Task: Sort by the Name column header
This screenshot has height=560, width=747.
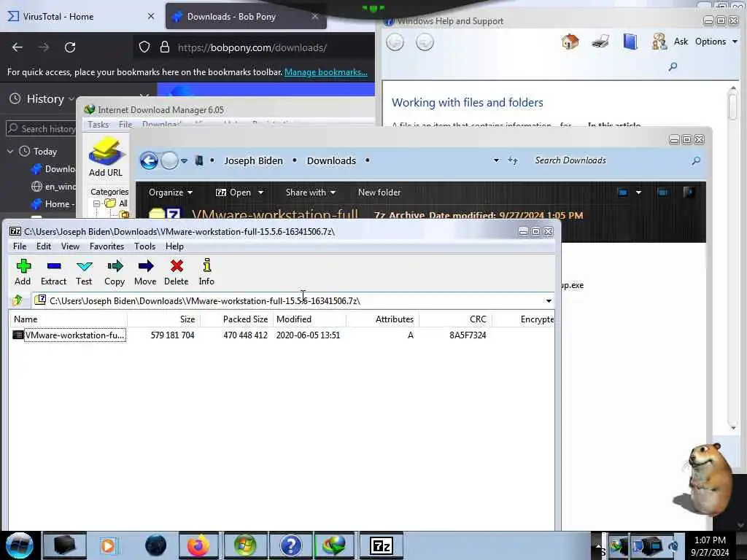Action: pos(68,319)
